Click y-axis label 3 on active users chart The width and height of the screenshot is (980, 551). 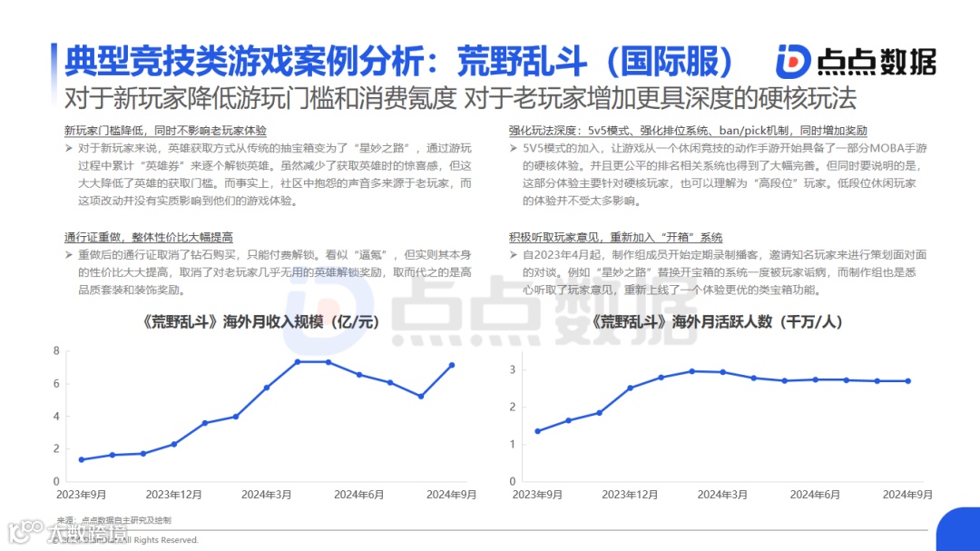[513, 369]
